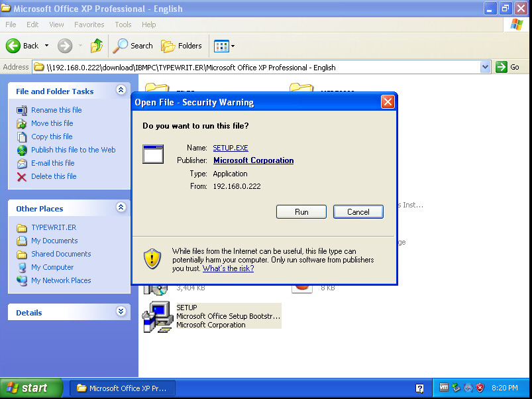
Task: Open the Help menu
Action: coord(148,25)
